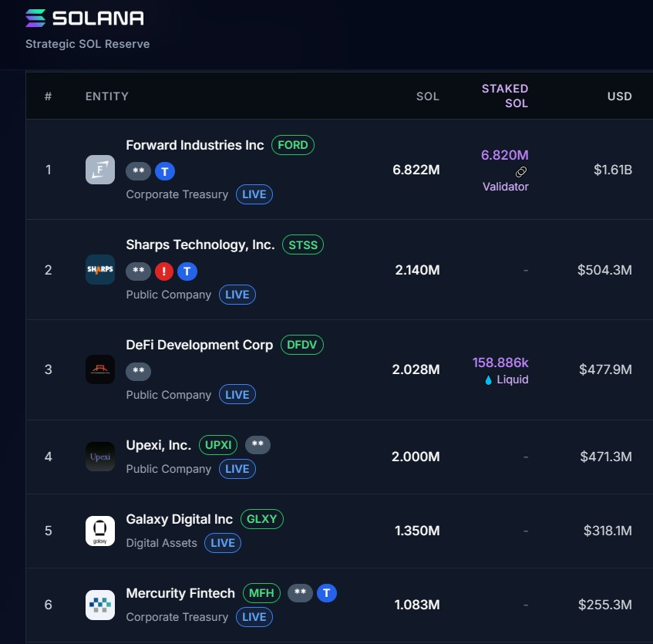Image resolution: width=653 pixels, height=644 pixels.
Task: Click LIVE badge for Mercurity Fintech
Action: (x=254, y=617)
